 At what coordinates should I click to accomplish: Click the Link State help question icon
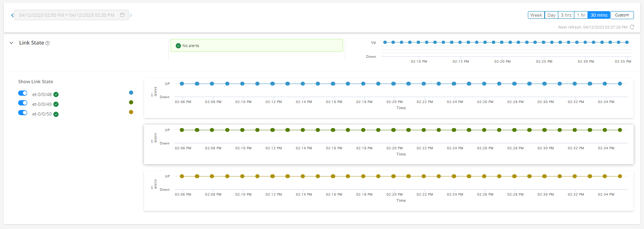(48, 43)
